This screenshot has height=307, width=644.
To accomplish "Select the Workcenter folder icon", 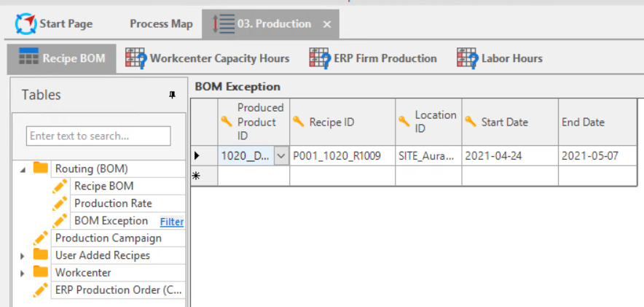I will (x=41, y=271).
